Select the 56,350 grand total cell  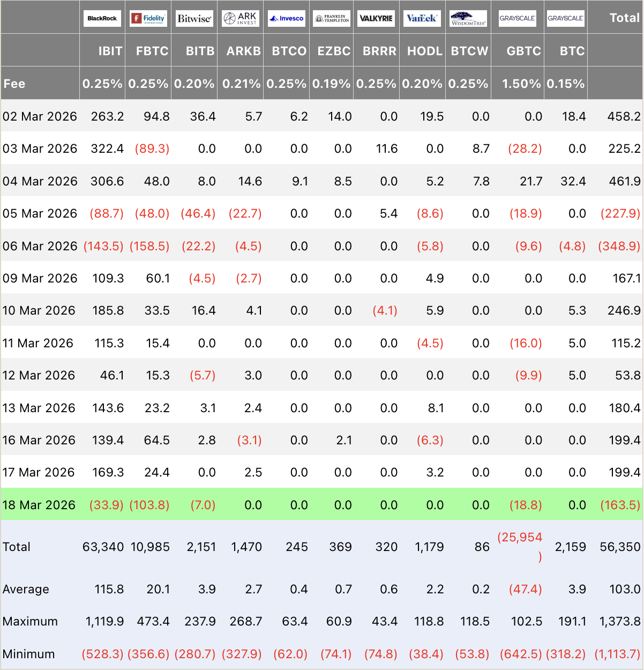pos(620,547)
